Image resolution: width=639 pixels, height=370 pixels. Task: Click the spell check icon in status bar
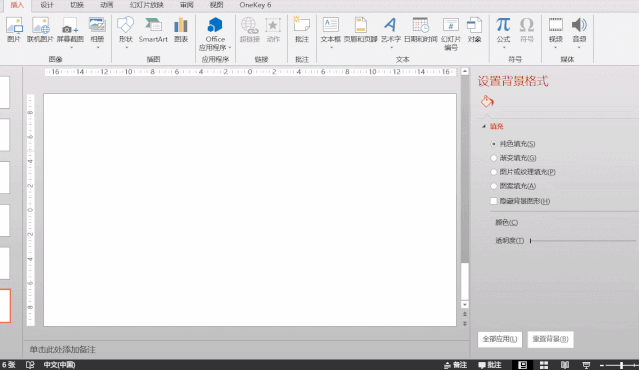pos(30,365)
